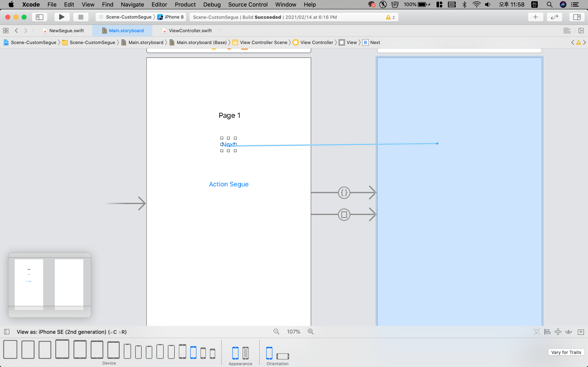Click the Vary for Traits button
The width and height of the screenshot is (588, 367).
(566, 352)
